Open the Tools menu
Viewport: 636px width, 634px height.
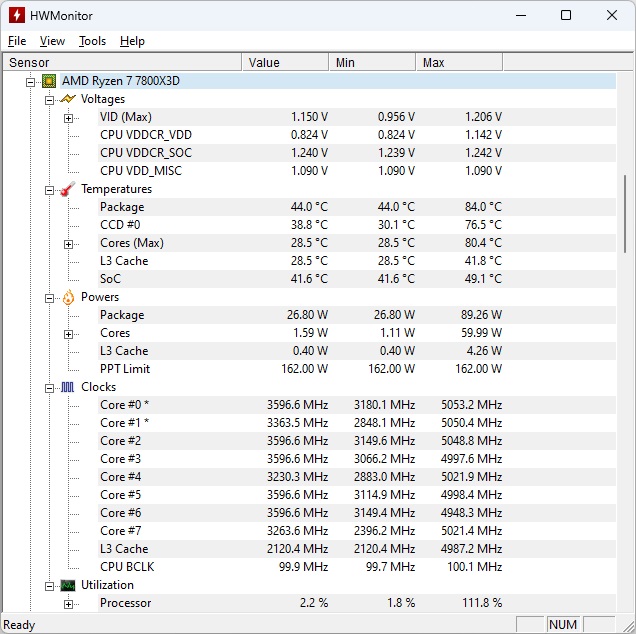[x=92, y=41]
